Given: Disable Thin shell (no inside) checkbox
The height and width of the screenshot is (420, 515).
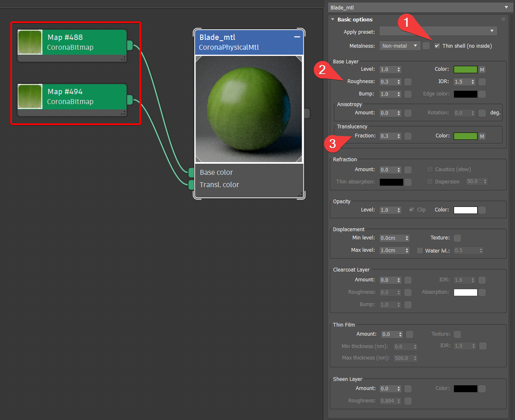Looking at the screenshot, I should coord(437,46).
